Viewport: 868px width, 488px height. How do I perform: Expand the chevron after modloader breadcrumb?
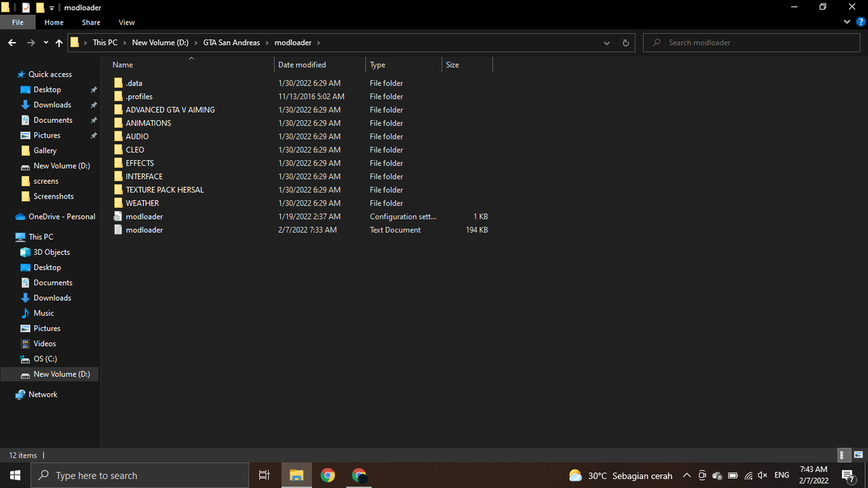coord(318,43)
